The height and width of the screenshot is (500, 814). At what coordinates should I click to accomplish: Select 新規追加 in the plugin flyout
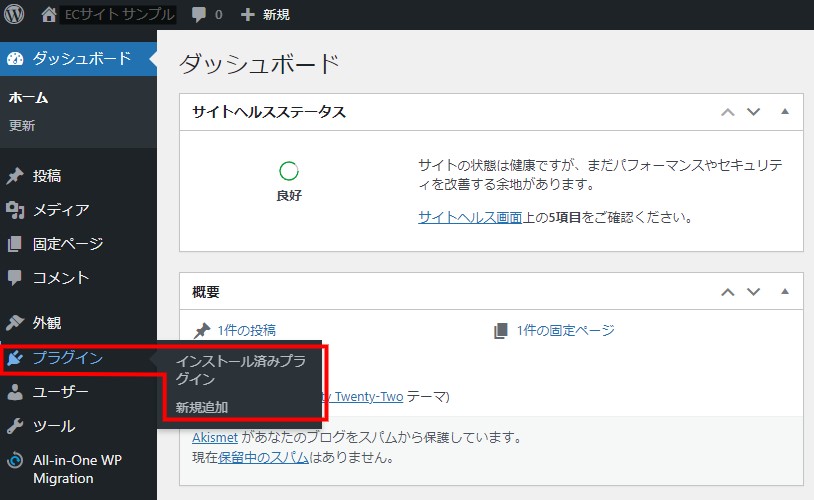(x=202, y=408)
